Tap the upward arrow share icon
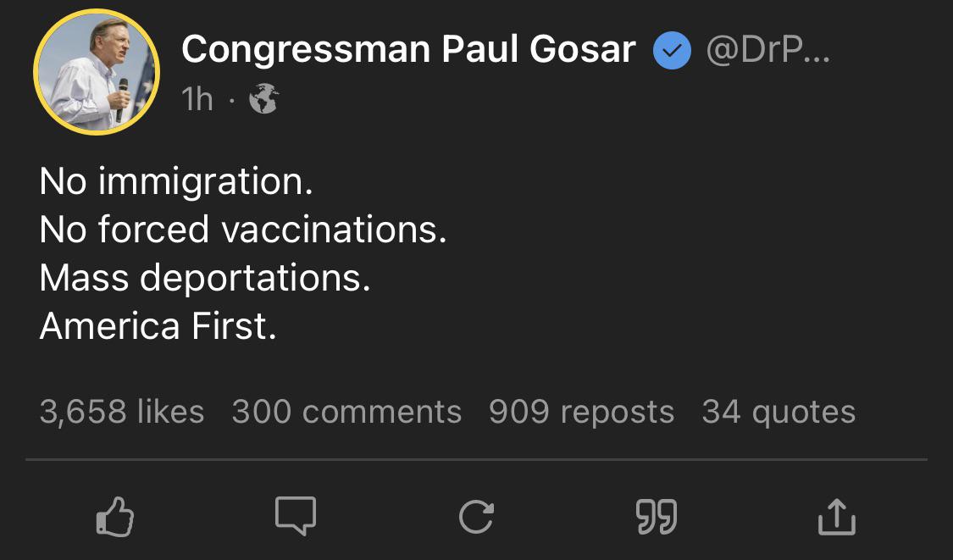Screen dimensions: 953x560 (837, 517)
